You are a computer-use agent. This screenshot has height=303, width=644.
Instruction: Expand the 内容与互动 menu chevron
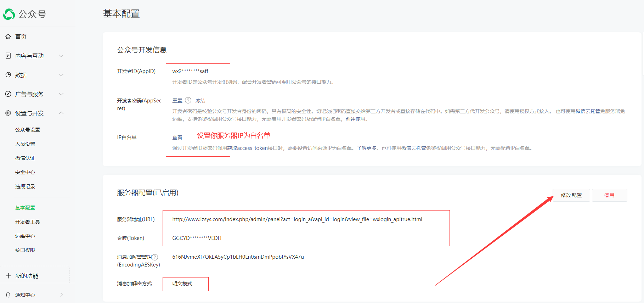click(61, 56)
